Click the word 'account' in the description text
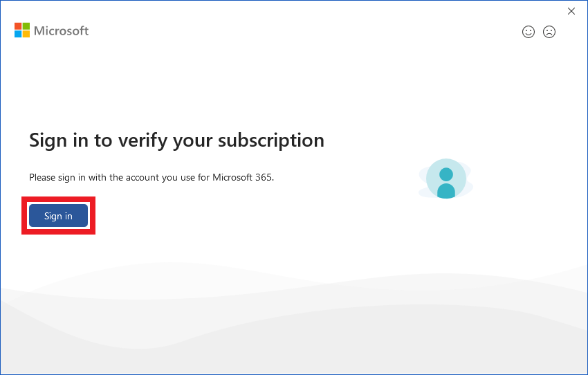Screen dimensions: 588x375 [143, 177]
